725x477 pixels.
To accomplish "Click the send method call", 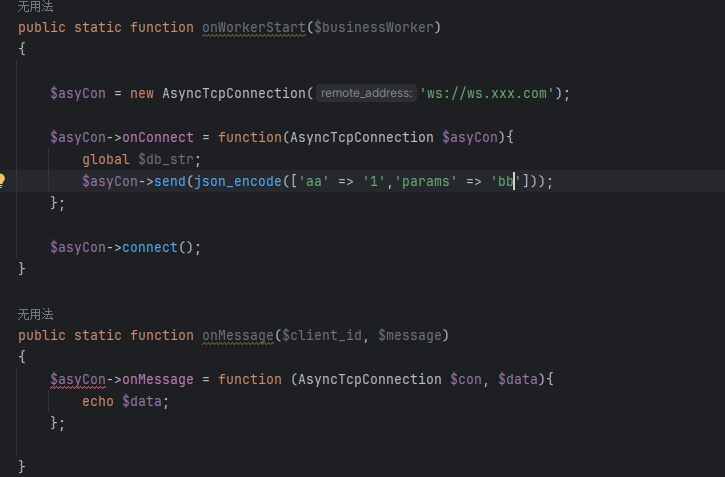I will pyautogui.click(x=170, y=181).
